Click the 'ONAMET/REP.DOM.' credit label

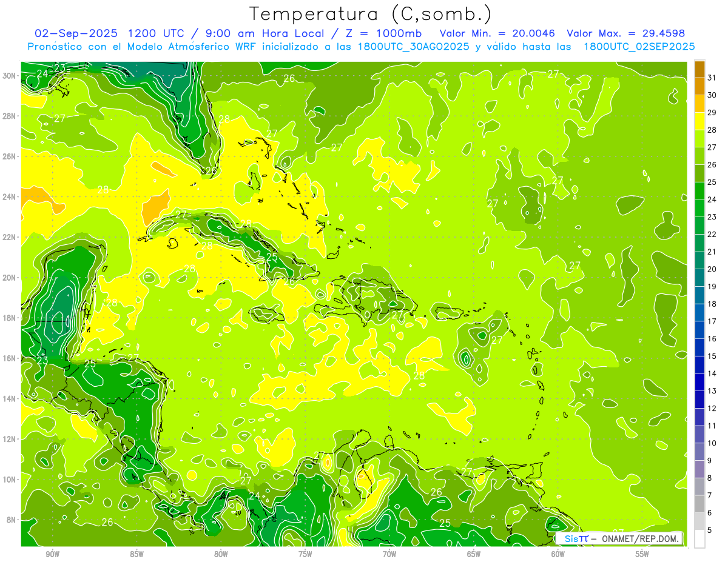coord(639,538)
